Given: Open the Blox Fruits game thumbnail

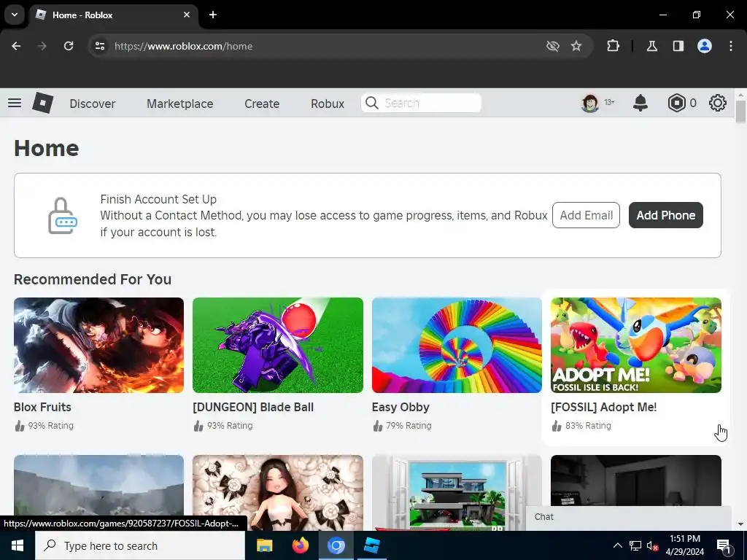Looking at the screenshot, I should click(98, 345).
